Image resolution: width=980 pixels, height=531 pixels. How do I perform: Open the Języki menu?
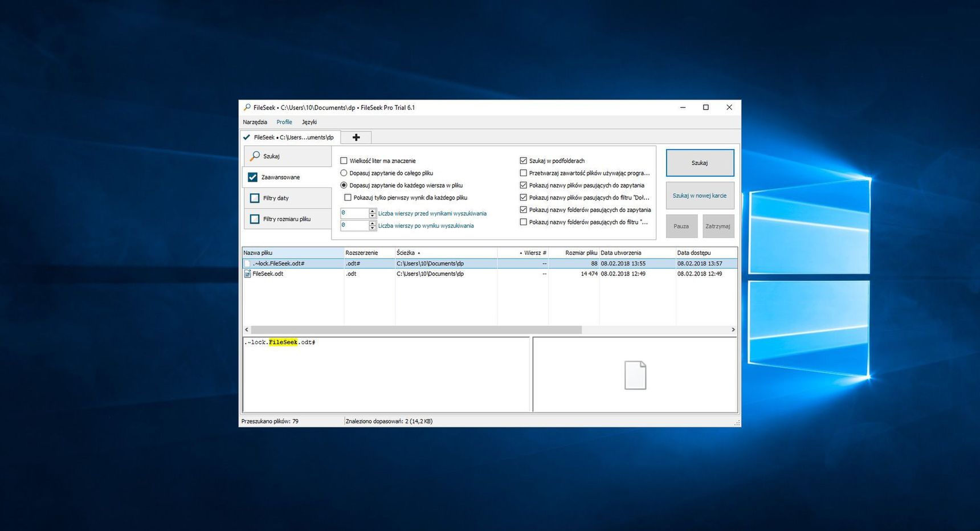[309, 122]
